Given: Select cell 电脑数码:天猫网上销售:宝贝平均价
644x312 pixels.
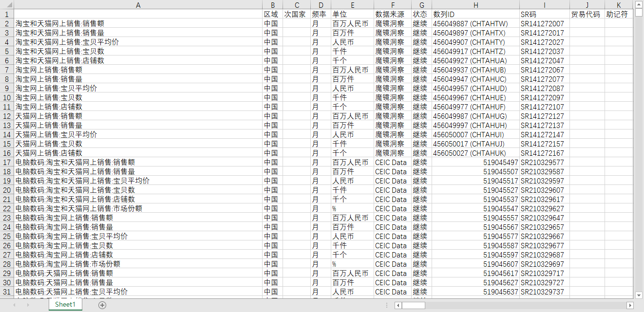Looking at the screenshot, I should pyautogui.click(x=138, y=292).
